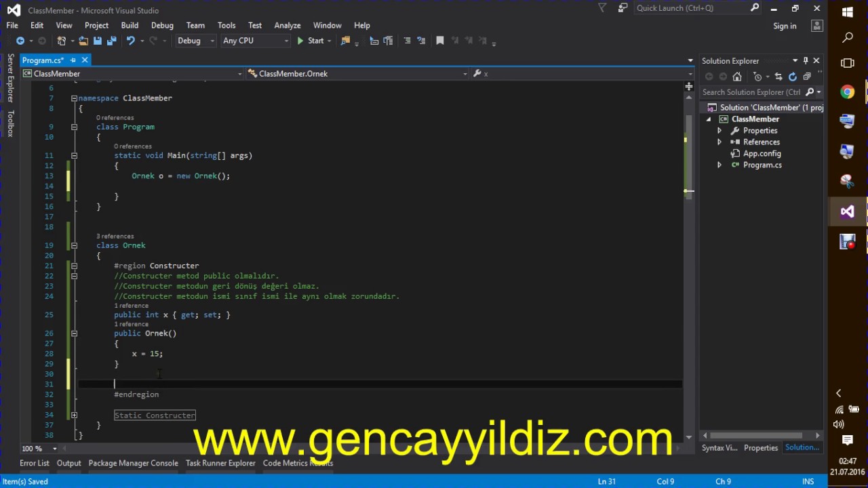Pin the Program.cs tab
Image resolution: width=868 pixels, height=488 pixels.
[73, 60]
